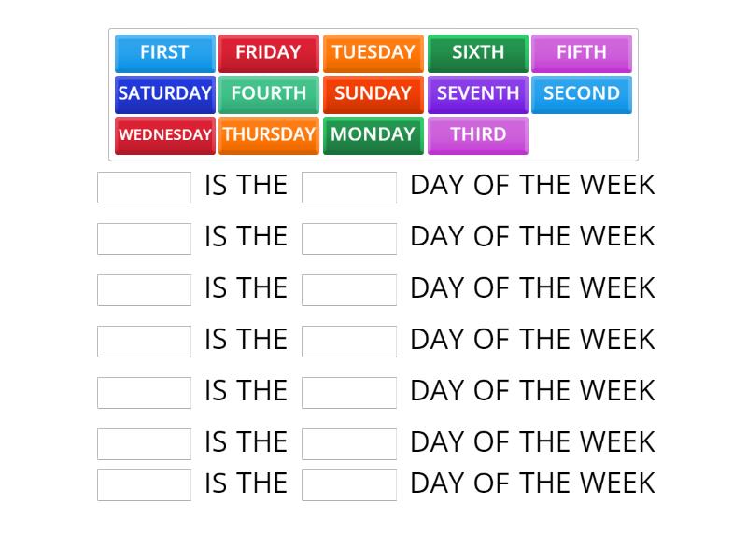Select the SUNDAY word tile
Screen dimensions: 747x560
click(x=373, y=94)
